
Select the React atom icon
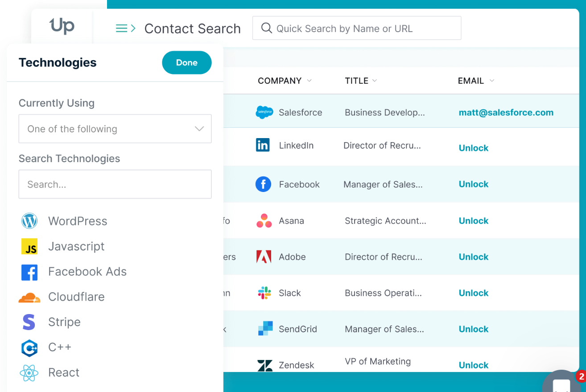click(x=29, y=373)
